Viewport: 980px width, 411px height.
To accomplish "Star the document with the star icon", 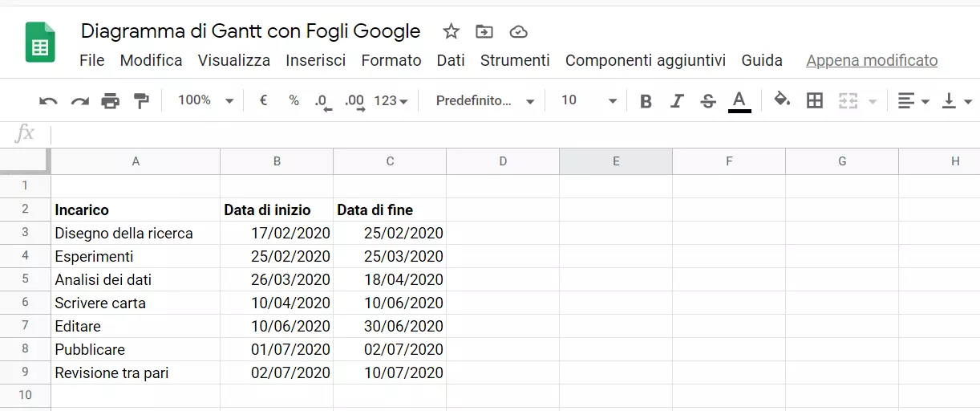I will click(452, 31).
